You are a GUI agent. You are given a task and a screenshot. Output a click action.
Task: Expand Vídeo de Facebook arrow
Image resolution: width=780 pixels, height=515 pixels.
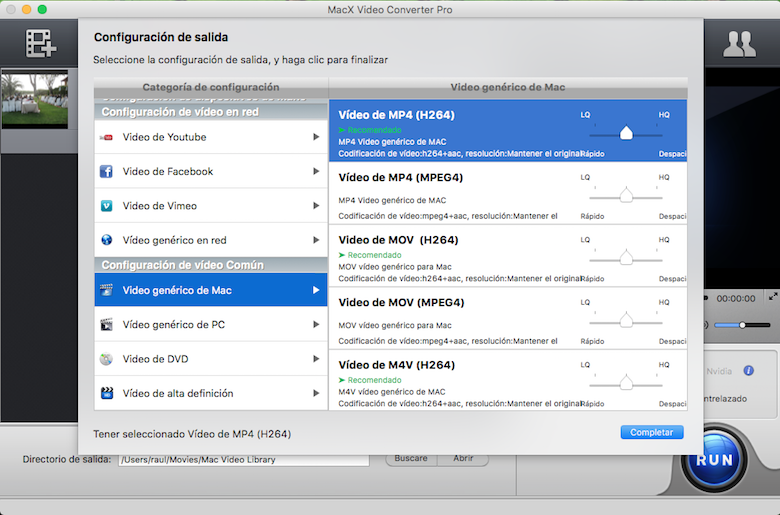316,171
